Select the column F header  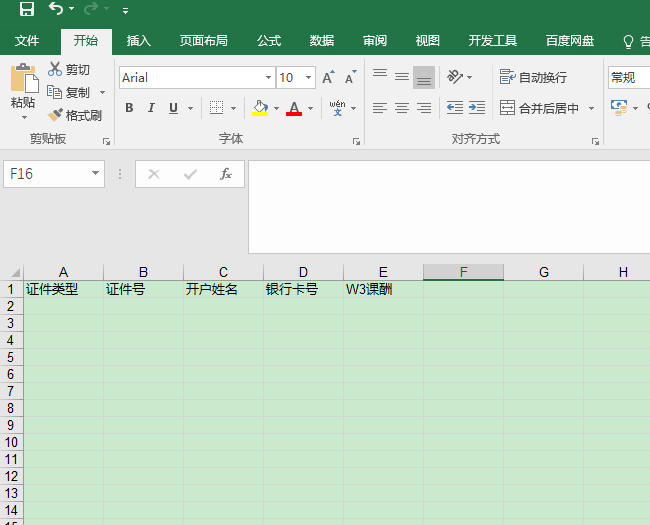point(463,272)
